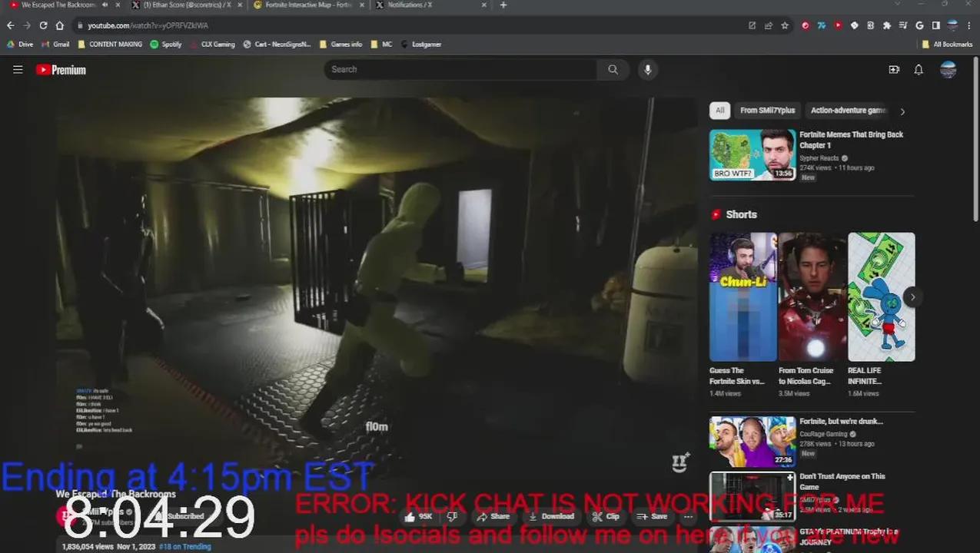This screenshot has width=980, height=553.
Task: Go to YouTube Premium home logo
Action: click(61, 70)
